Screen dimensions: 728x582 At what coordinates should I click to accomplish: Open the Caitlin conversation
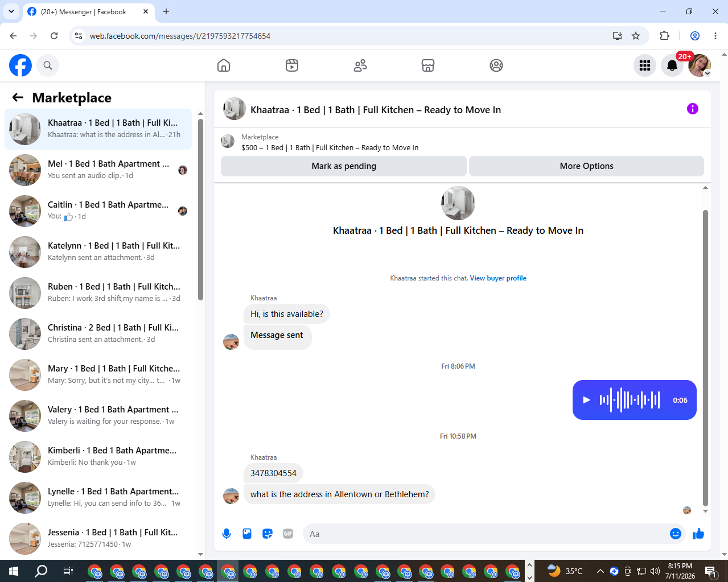pos(98,211)
